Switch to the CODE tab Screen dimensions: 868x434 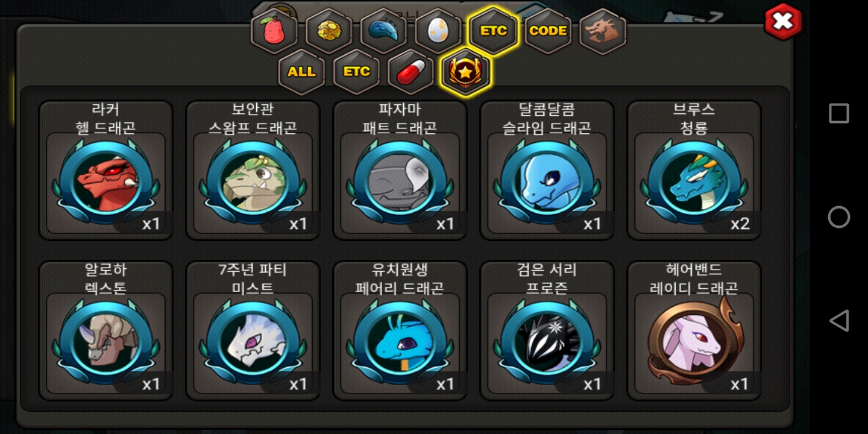(x=548, y=31)
